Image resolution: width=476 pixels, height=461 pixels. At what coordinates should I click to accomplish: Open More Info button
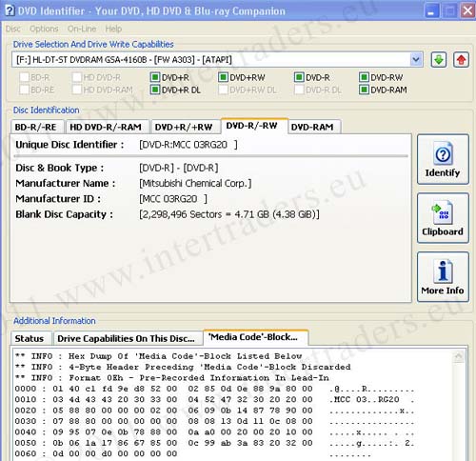click(x=443, y=277)
